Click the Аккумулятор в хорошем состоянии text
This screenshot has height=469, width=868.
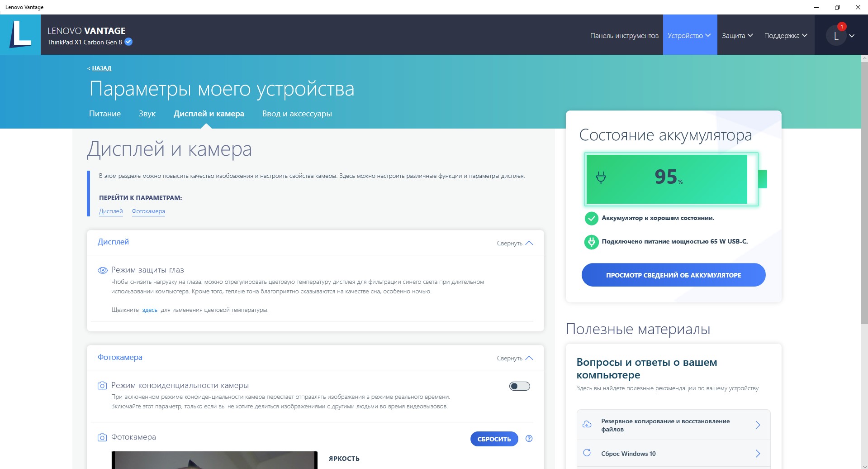658,218
